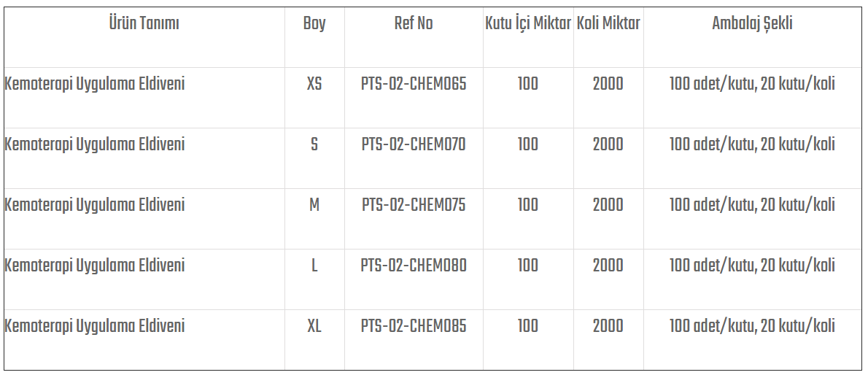Click the S size cell

[314, 144]
